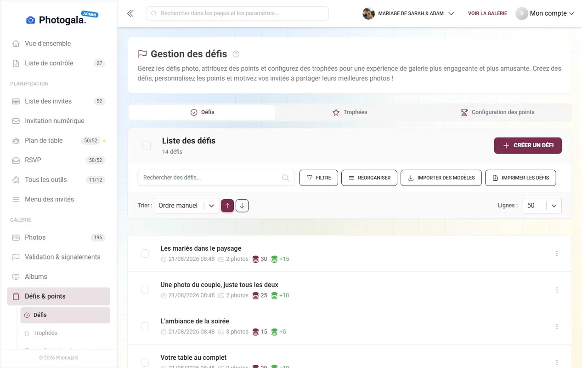588x368 pixels.
Task: Click Réorganiser button
Action: 369,178
